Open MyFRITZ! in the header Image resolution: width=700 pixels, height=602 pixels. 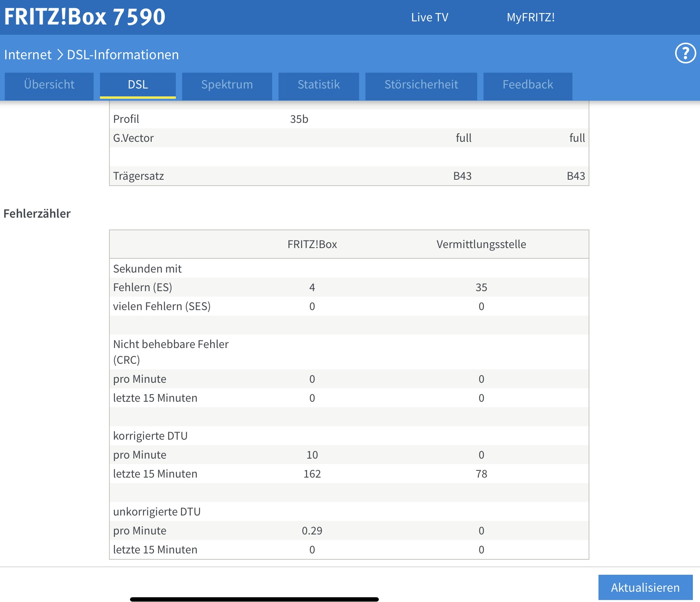(x=531, y=17)
